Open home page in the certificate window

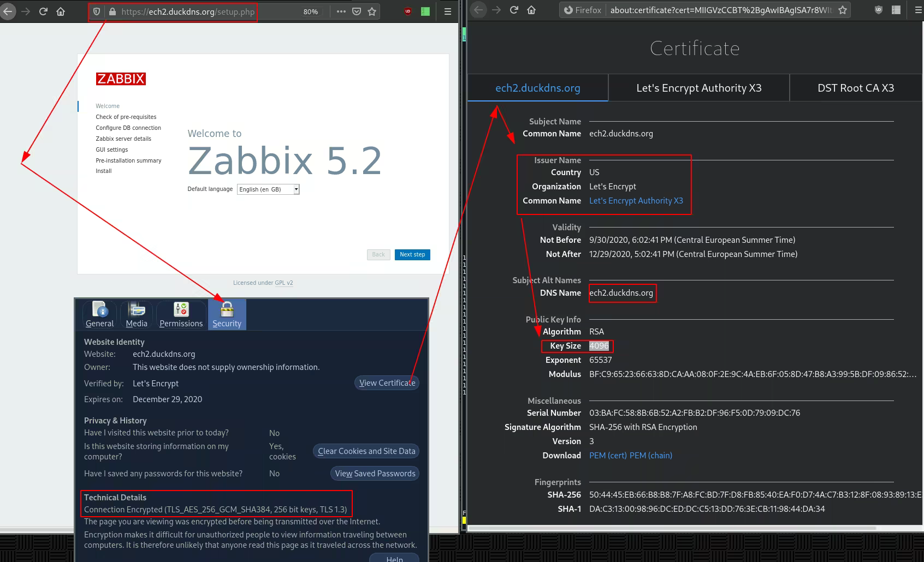pyautogui.click(x=531, y=10)
